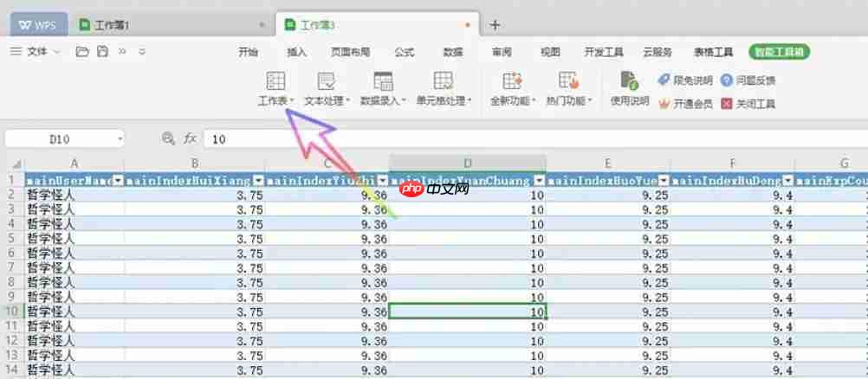Select cell E3 with value 9.25
The height and width of the screenshot is (379, 868).
[x=608, y=209]
